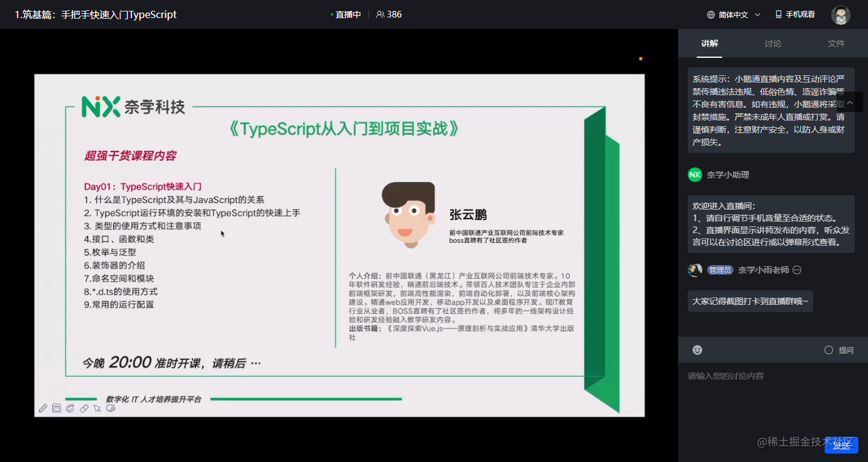Click the 奈学小雨老师 username text
The image size is (868, 462).
pyautogui.click(x=763, y=270)
